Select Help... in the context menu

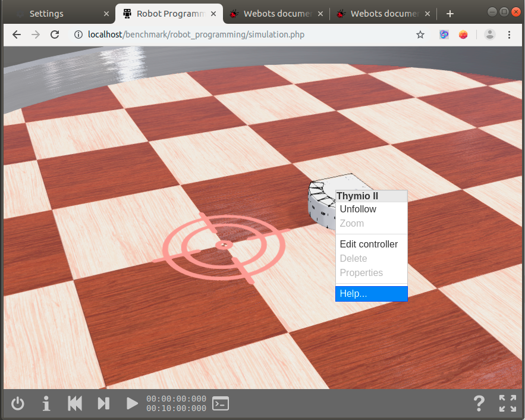372,294
